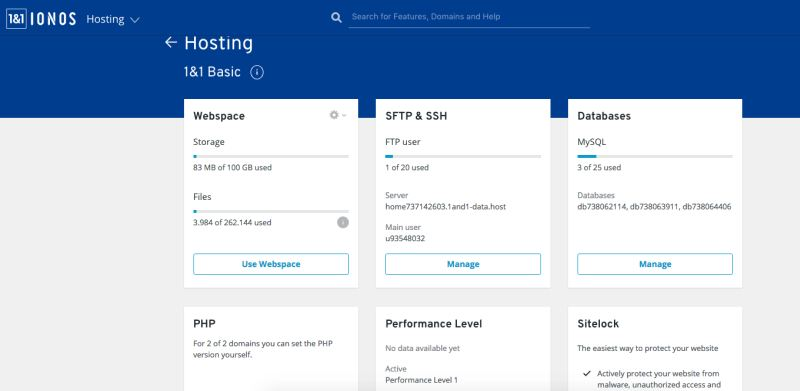Click the grey info icon next to Files usage
800x391 pixels.
[x=343, y=222]
